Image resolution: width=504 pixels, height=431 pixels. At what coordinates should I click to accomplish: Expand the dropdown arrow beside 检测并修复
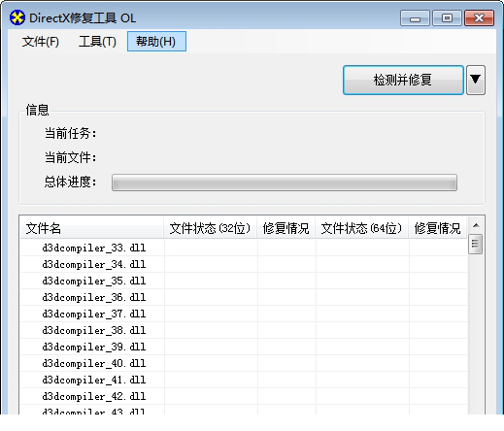coord(476,80)
